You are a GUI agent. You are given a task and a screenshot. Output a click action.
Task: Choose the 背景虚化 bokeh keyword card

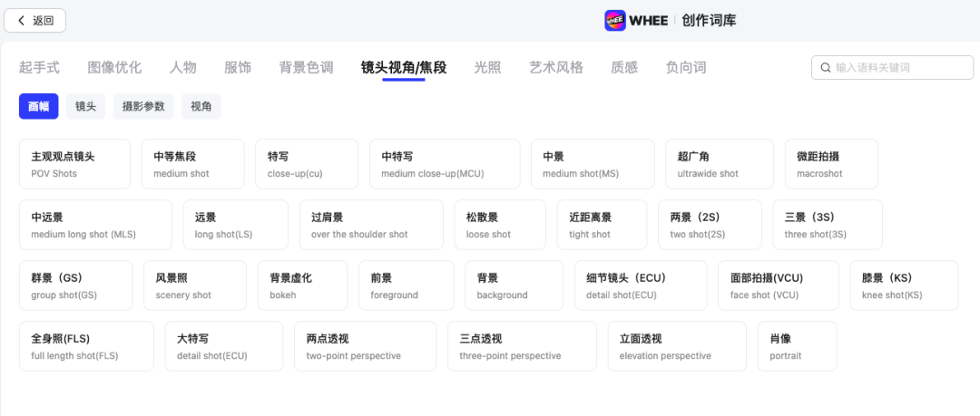(x=302, y=285)
